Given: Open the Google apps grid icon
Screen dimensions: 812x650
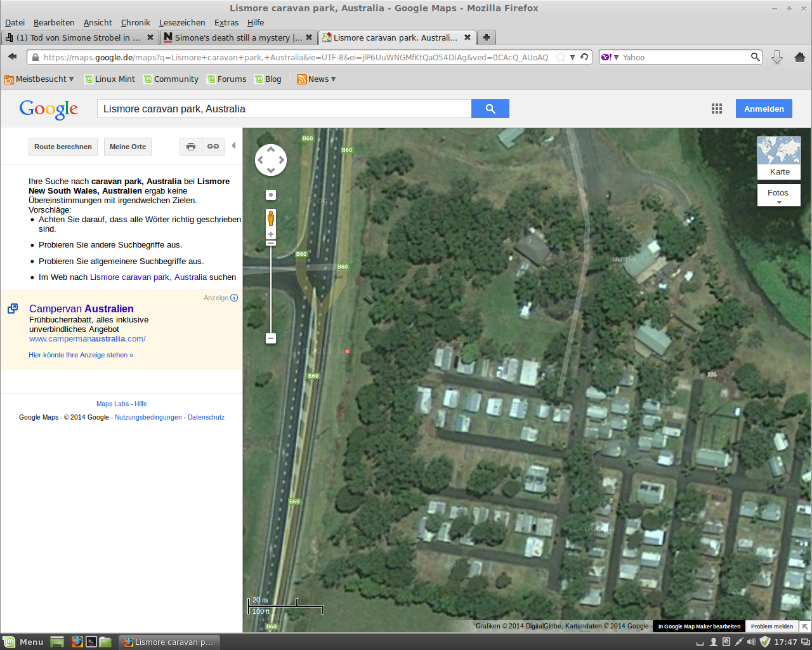Looking at the screenshot, I should click(717, 109).
